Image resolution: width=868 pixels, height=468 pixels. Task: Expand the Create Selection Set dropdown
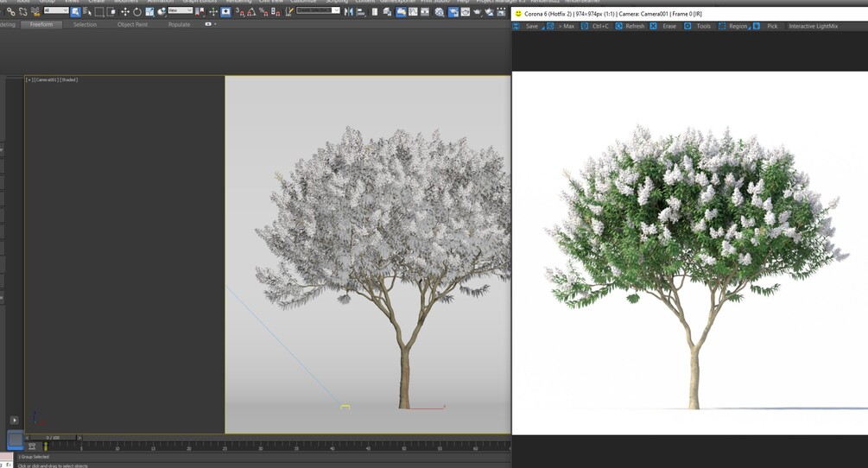click(319, 10)
